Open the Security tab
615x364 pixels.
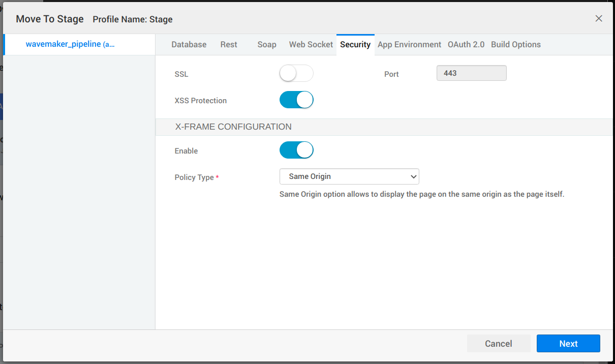coord(355,44)
